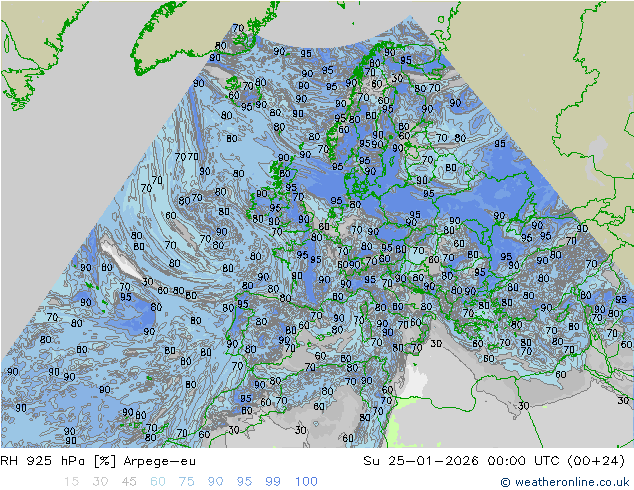This screenshot has height=490, width=634.
Task: Select the dark-blue legend value 100
Action: [306, 482]
